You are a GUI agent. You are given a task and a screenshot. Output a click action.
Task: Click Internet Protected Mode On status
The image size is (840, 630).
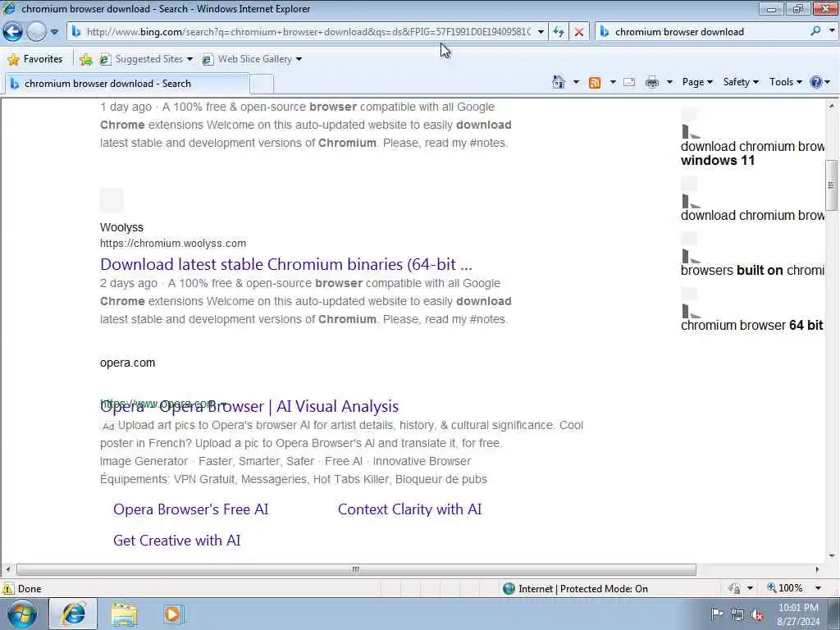click(x=576, y=589)
